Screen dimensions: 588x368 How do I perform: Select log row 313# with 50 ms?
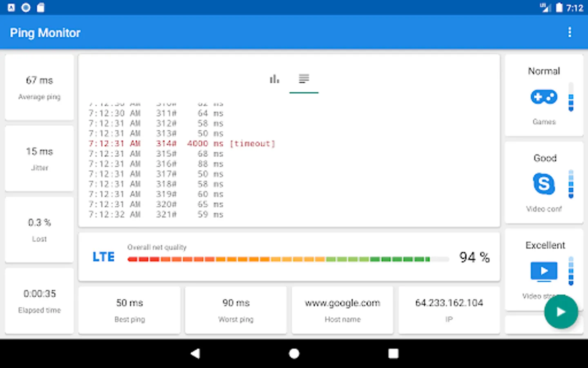156,133
